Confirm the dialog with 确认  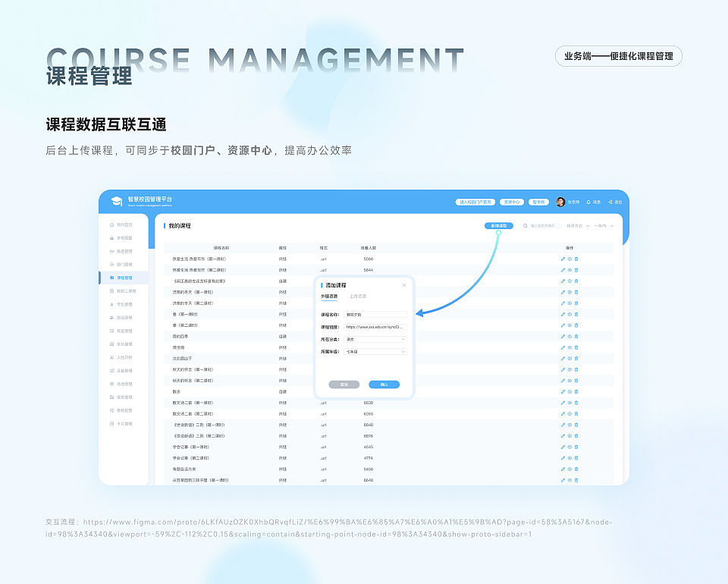384,385
